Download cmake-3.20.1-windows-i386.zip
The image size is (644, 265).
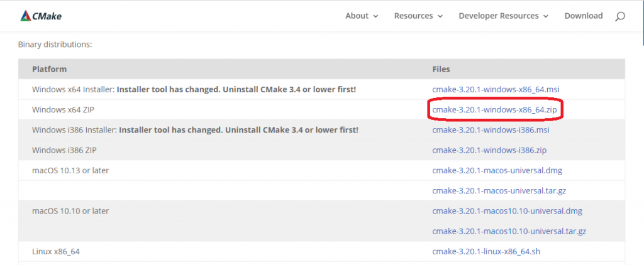tap(489, 151)
